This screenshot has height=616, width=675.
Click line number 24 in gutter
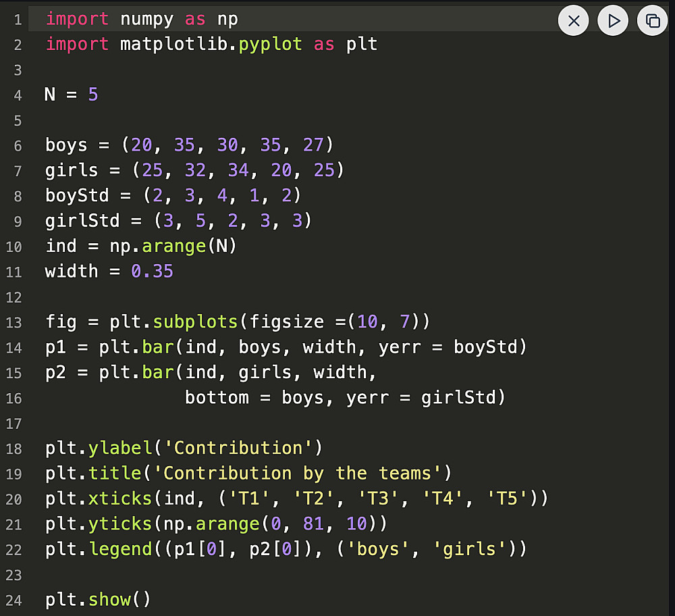pyautogui.click(x=13, y=600)
